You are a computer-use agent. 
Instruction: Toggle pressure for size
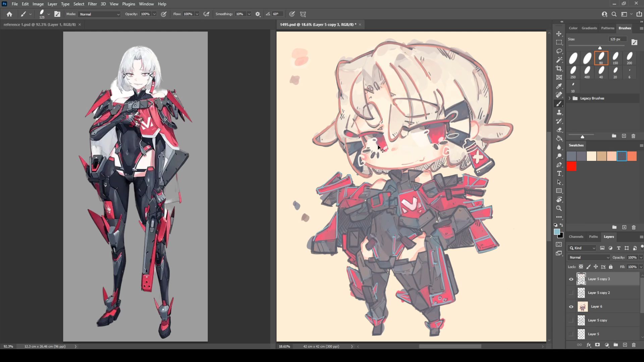point(292,14)
